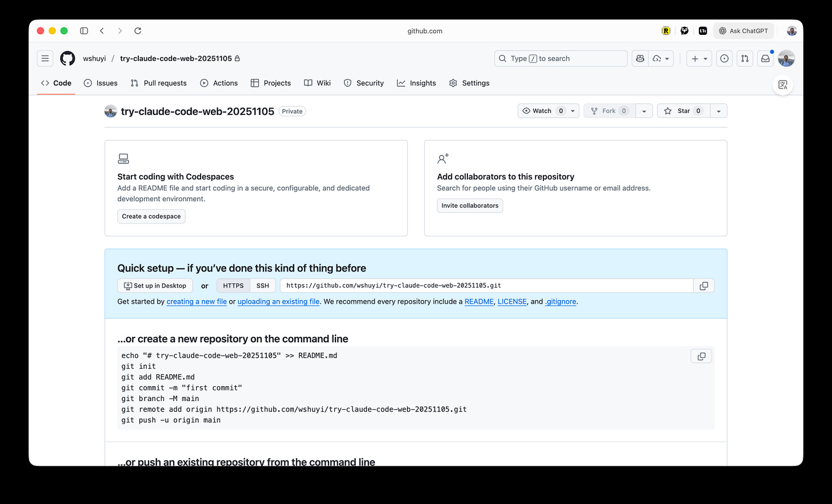
Task: Open the plus Create new dropdown
Action: [699, 58]
